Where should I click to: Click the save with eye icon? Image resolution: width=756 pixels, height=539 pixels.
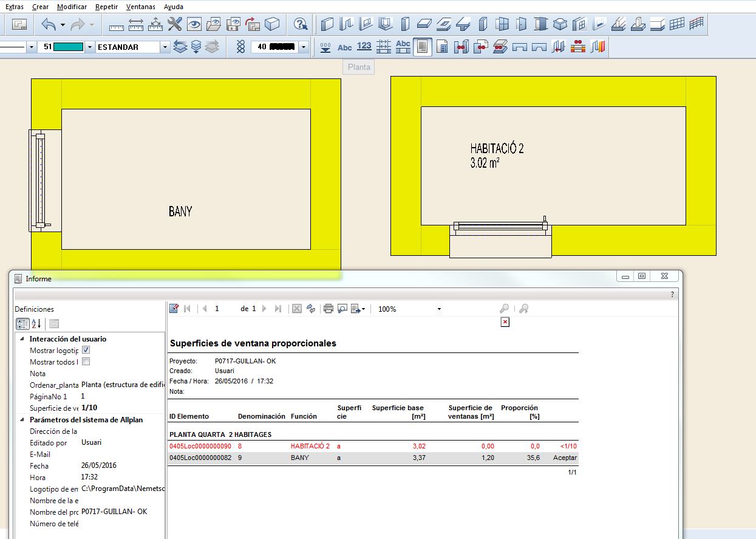coord(233,25)
